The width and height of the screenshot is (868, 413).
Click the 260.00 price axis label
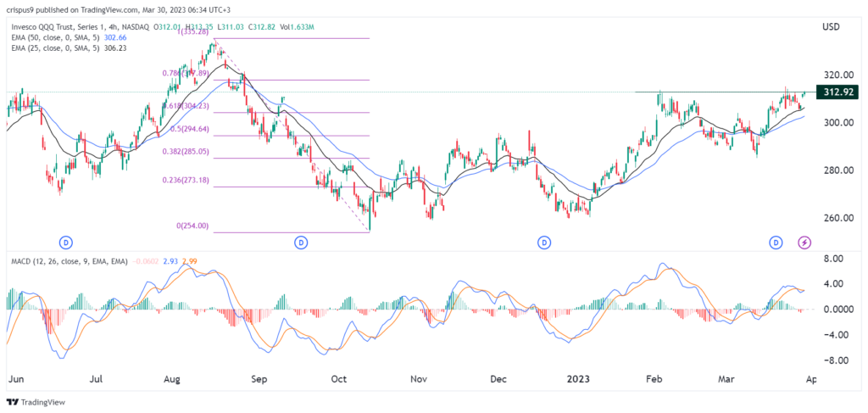[837, 218]
